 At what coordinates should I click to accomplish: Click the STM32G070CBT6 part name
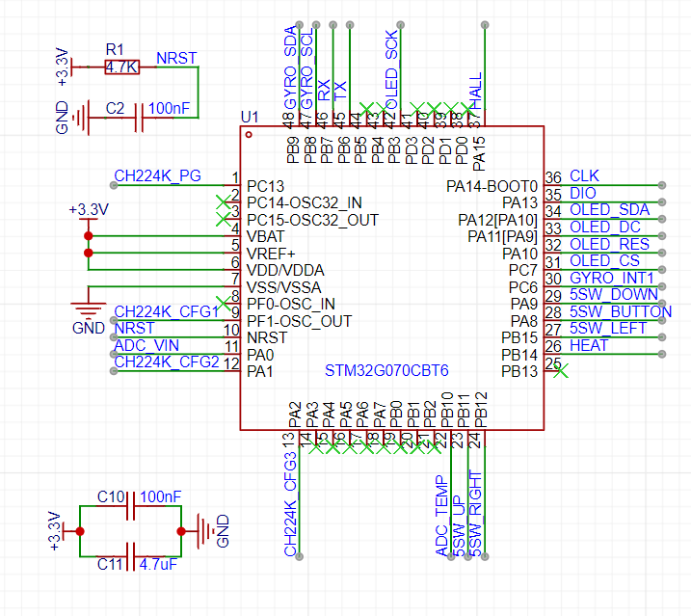[386, 370]
